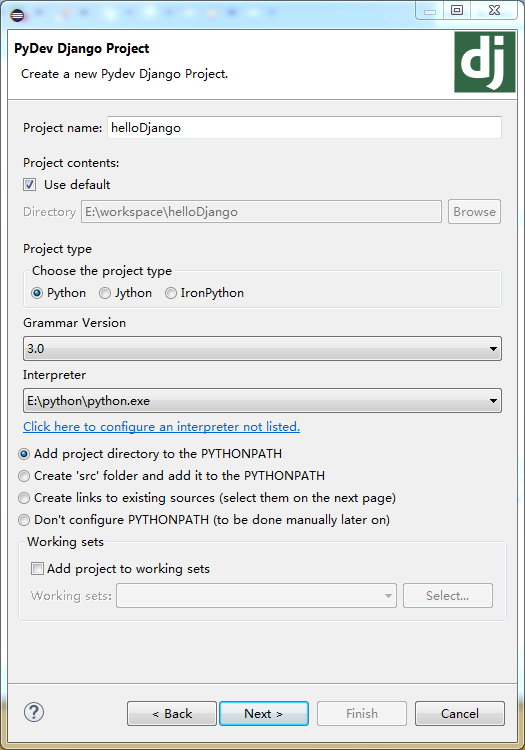525x750 pixels.
Task: Open the Grammar Version dropdown
Action: pyautogui.click(x=262, y=349)
